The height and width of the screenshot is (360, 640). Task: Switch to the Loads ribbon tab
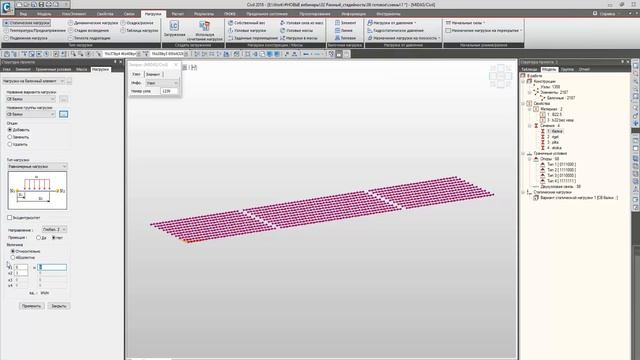(153, 14)
